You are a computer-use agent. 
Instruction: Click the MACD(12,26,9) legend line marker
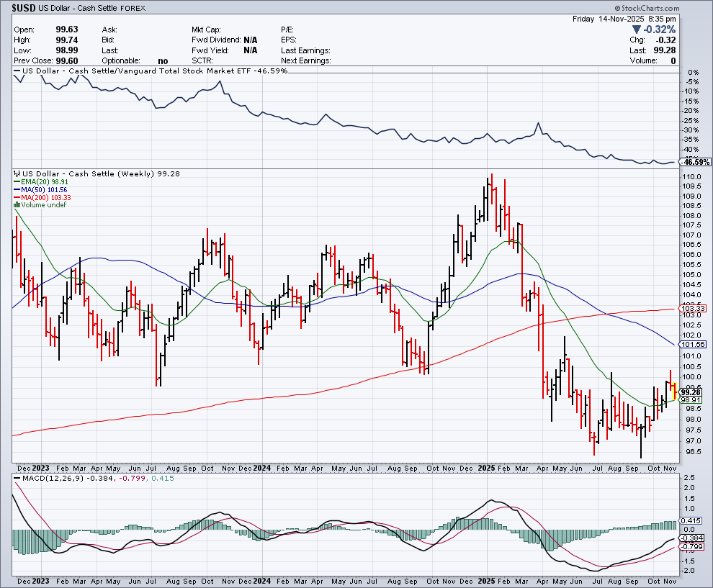tap(16, 479)
